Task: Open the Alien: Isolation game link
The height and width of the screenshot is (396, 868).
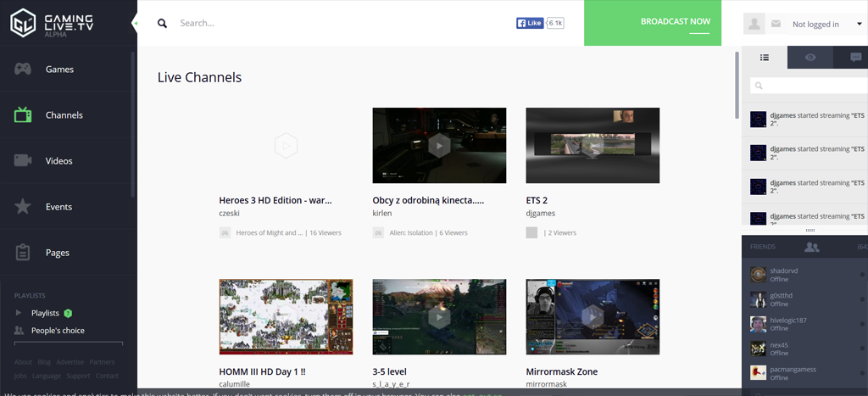Action: [411, 233]
